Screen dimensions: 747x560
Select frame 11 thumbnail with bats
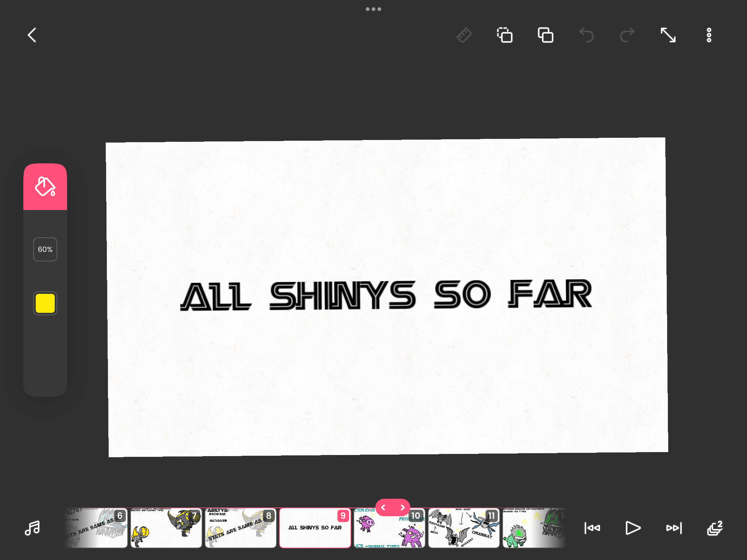[x=464, y=528]
